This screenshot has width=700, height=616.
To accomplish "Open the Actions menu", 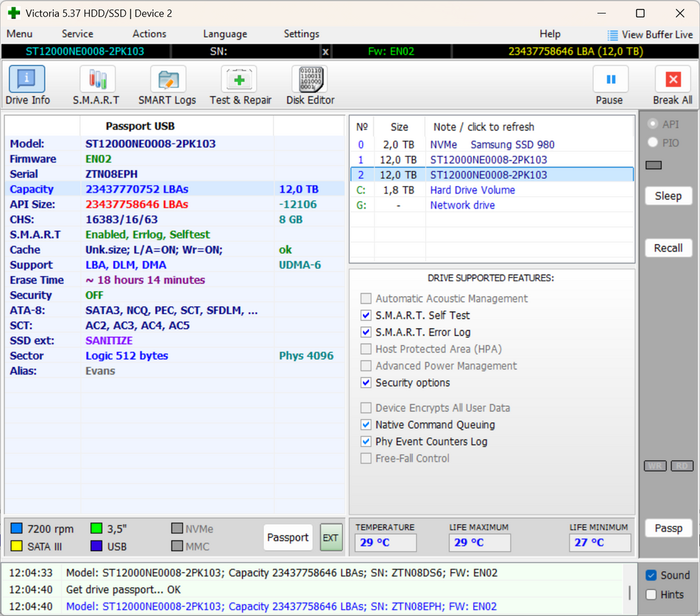I will 149,34.
